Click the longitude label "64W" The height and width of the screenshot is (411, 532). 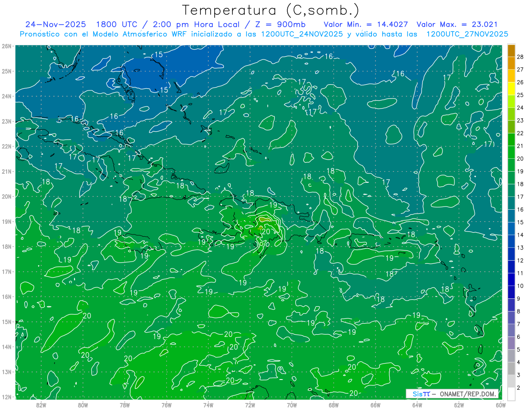click(x=417, y=405)
